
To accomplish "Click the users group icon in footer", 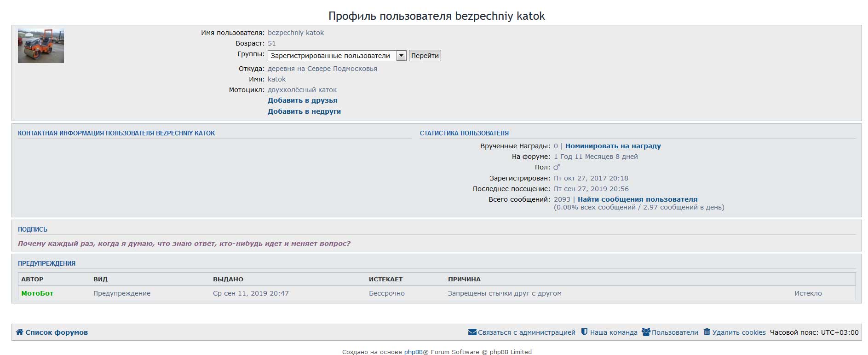I will point(646,332).
